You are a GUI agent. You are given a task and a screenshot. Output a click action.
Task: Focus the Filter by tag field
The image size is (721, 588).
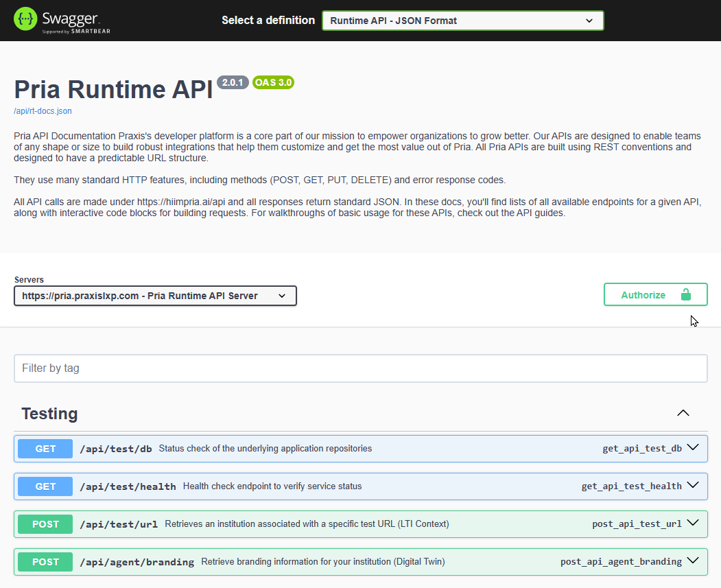tap(361, 368)
